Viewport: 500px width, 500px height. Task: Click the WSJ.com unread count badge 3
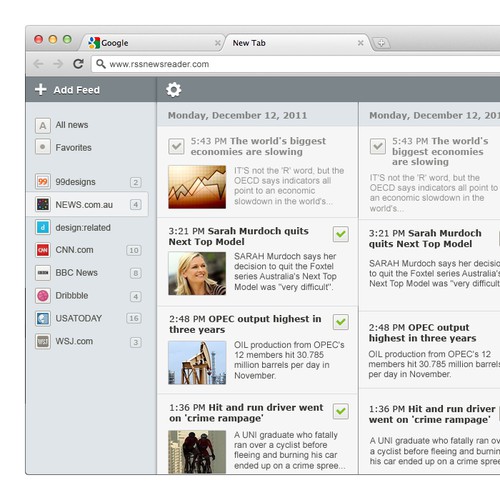[x=135, y=342]
